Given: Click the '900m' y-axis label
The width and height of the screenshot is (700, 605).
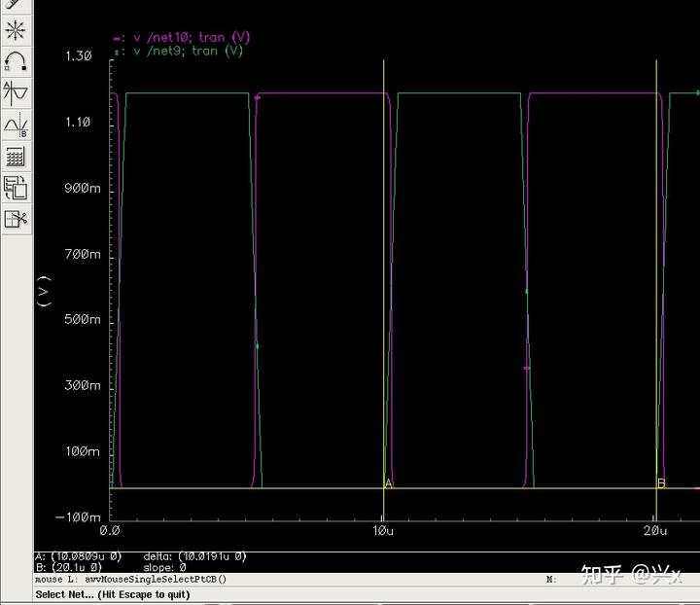Looking at the screenshot, I should (x=83, y=188).
